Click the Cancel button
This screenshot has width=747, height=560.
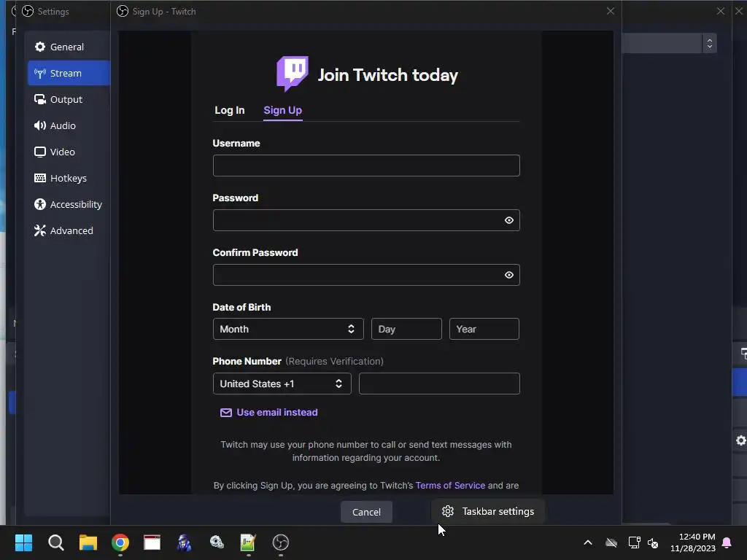coord(366,512)
